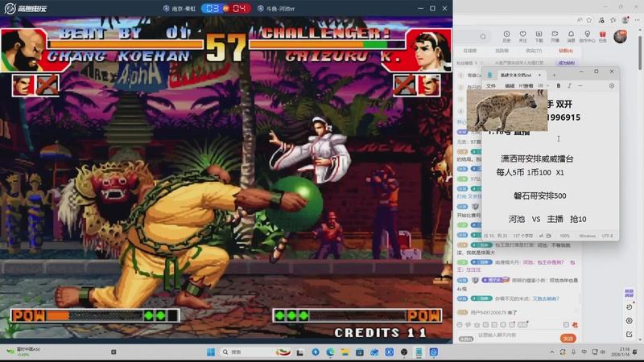The image size is (644, 362).
Task: Toggle italic in Notepad toolbar
Action: tap(569, 86)
